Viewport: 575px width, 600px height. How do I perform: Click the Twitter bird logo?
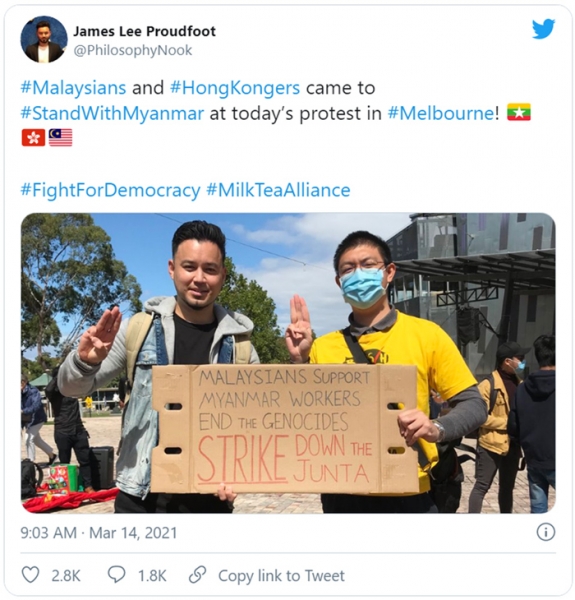point(543,29)
